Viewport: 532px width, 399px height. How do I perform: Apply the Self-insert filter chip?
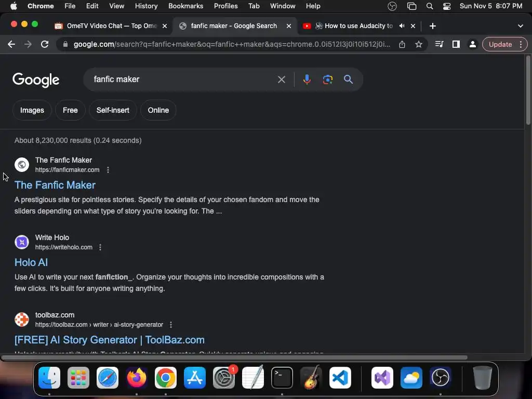113,110
